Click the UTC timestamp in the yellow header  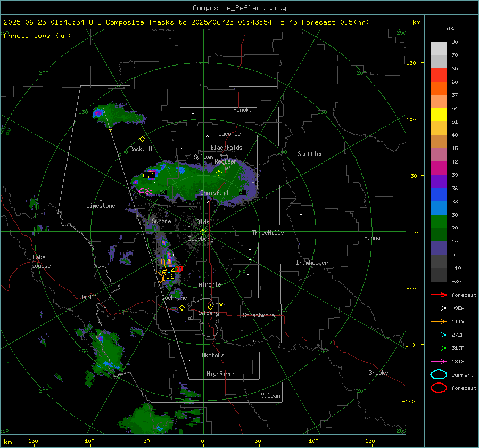[52, 22]
